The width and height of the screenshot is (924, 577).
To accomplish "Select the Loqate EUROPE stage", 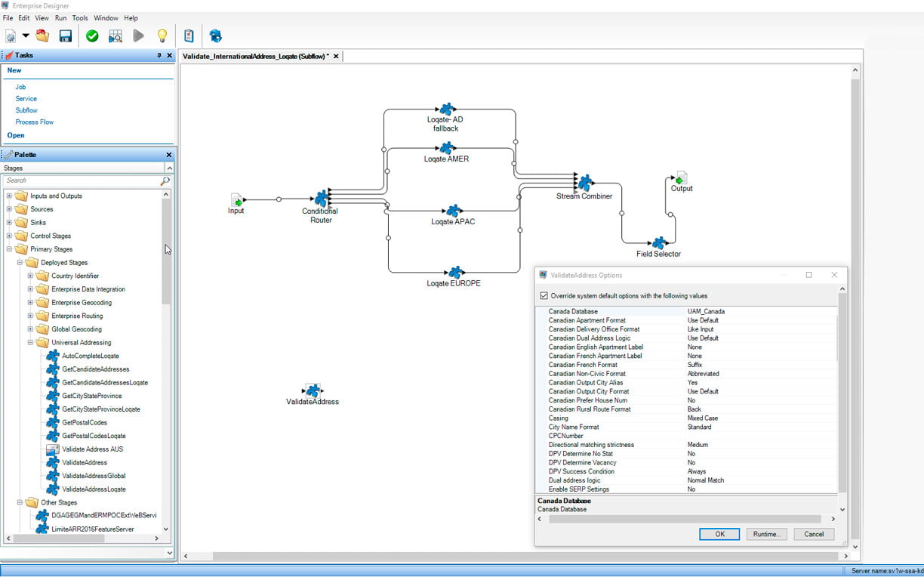I will [x=455, y=273].
